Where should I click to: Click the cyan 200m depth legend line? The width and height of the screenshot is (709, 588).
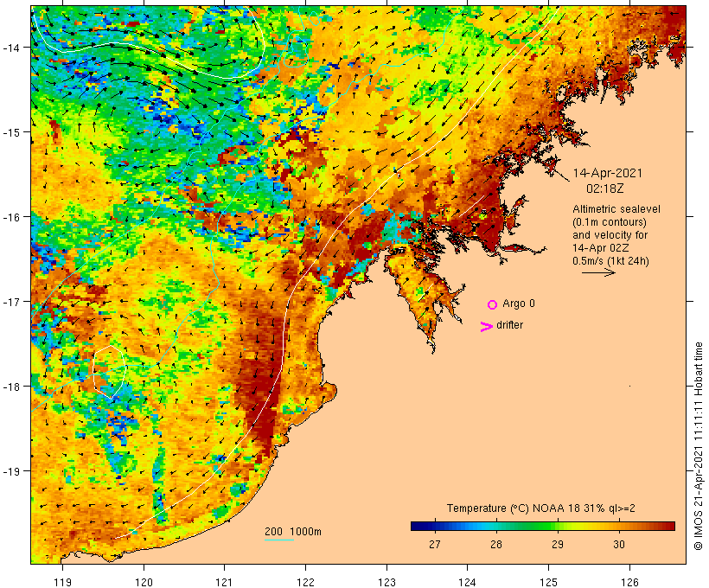[x=279, y=540]
